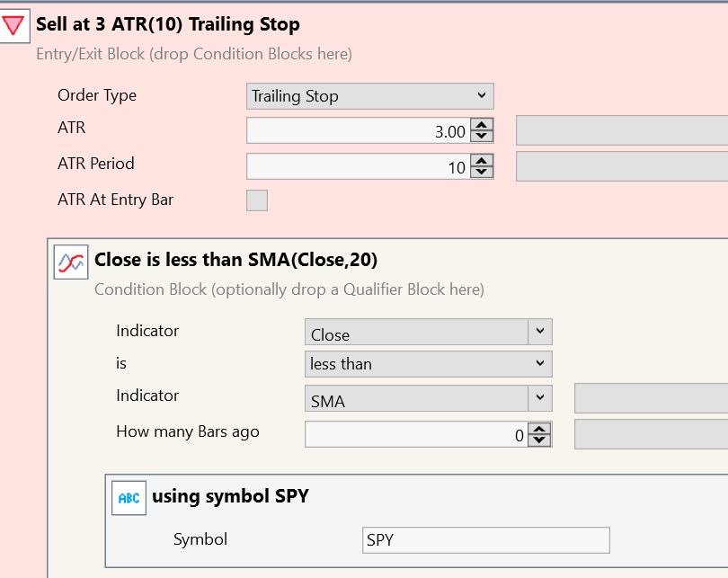Open the Close indicator dropdown

[428, 332]
